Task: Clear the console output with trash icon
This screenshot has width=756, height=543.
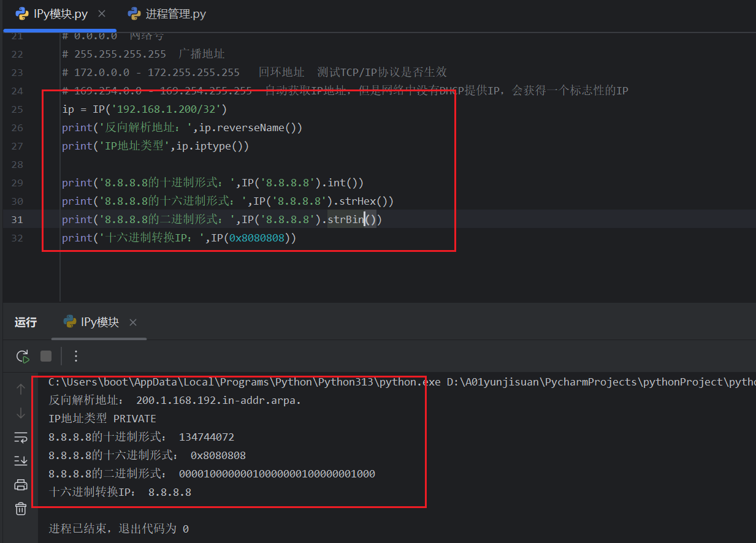Action: [x=20, y=508]
